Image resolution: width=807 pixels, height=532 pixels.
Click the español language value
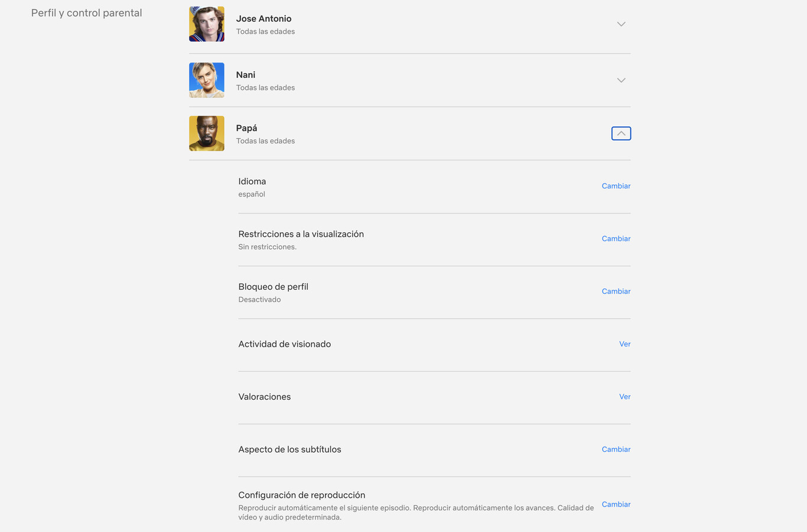coord(252,194)
